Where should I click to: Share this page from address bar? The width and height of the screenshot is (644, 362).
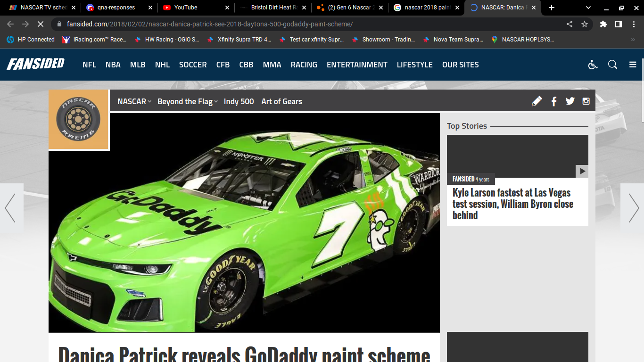(570, 24)
